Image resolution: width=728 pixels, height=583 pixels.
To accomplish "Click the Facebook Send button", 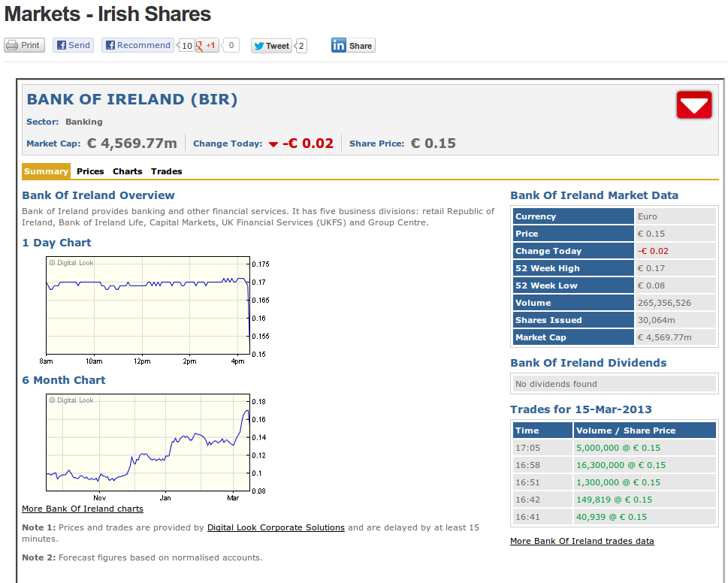I will [73, 45].
